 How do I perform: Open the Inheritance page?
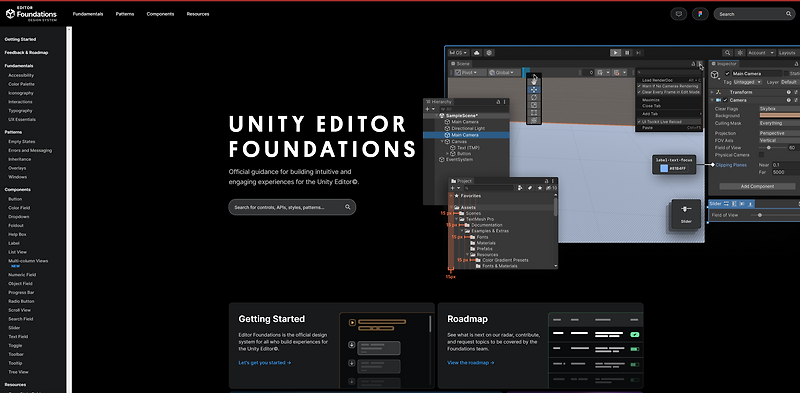pos(20,159)
